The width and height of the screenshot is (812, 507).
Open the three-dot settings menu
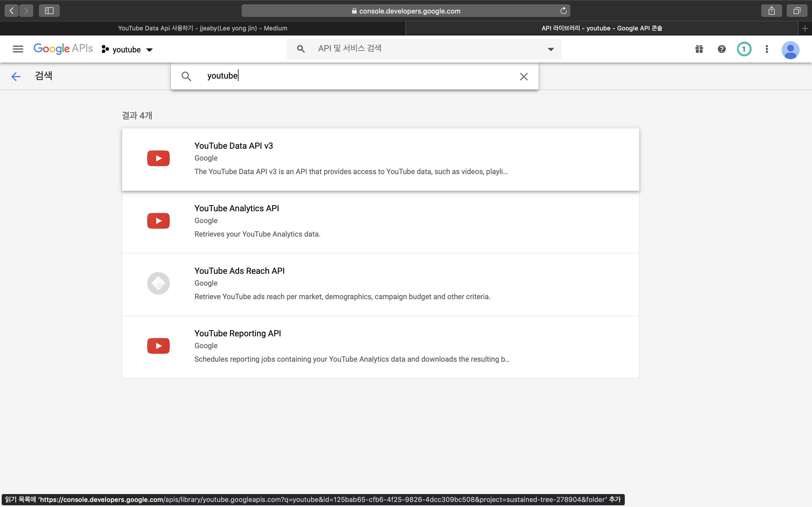pyautogui.click(x=766, y=49)
